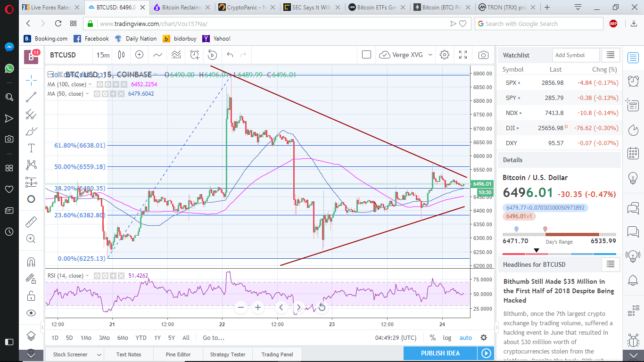Toggle the percent scale button

(432, 337)
